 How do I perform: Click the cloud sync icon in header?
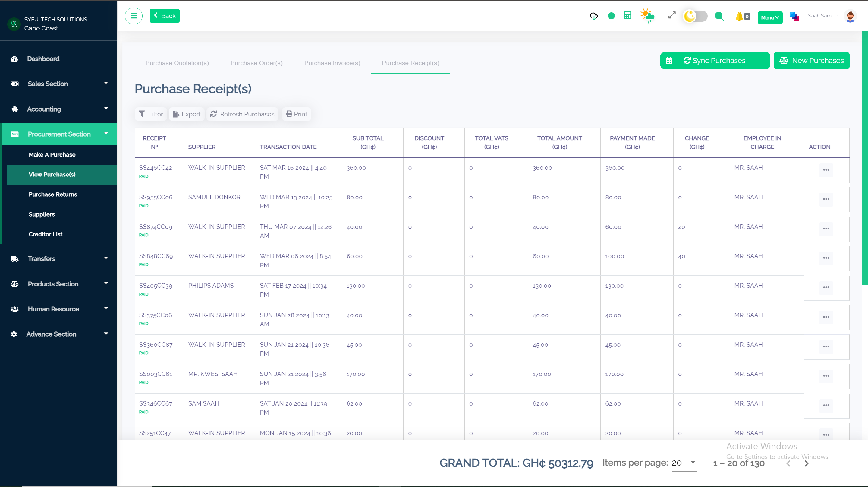tap(594, 16)
